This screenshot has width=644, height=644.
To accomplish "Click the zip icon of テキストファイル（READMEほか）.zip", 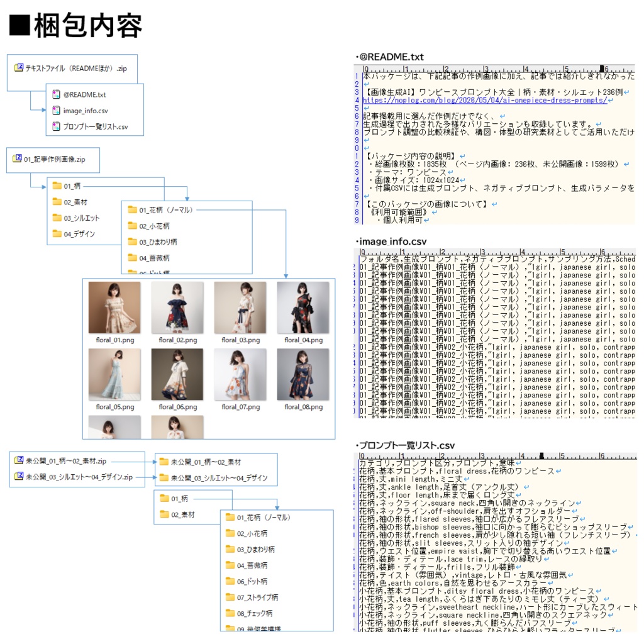I will coord(19,67).
